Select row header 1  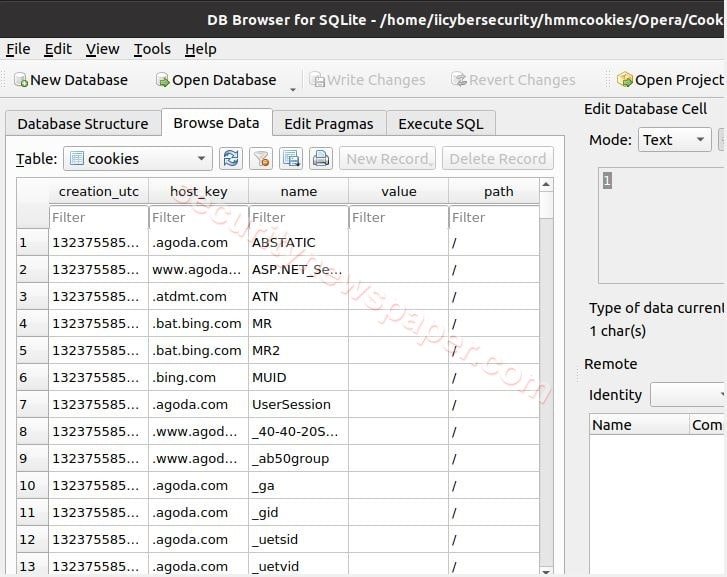coord(32,242)
